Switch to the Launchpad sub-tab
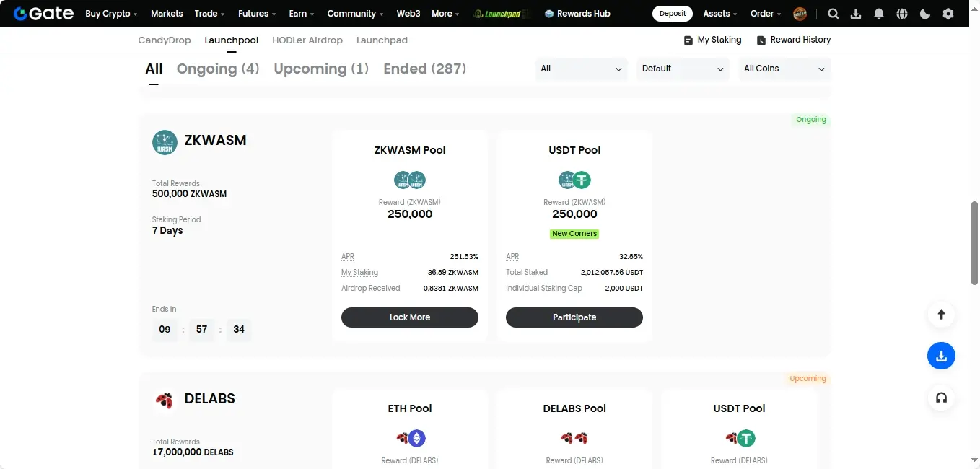Viewport: 980px width, 469px height. [382, 40]
